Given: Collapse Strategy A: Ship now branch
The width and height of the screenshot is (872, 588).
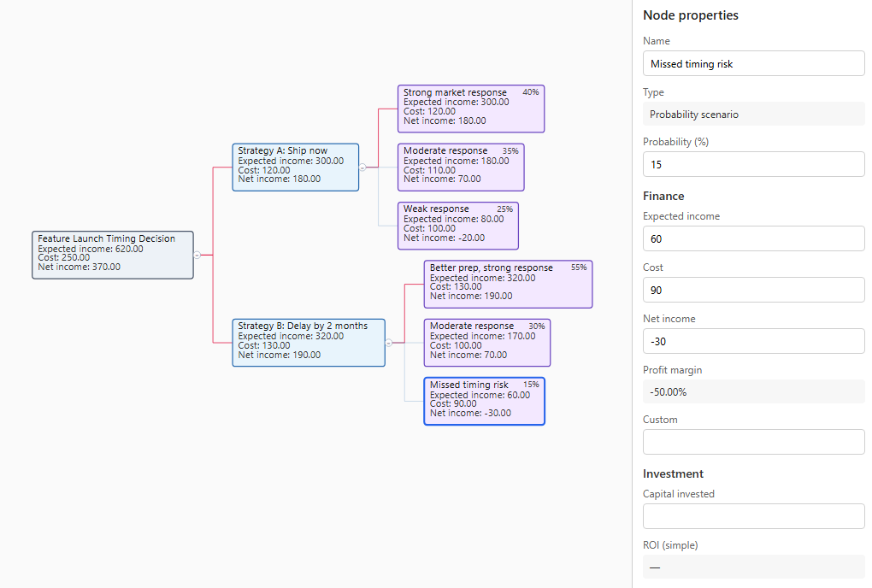Looking at the screenshot, I should click(x=362, y=168).
